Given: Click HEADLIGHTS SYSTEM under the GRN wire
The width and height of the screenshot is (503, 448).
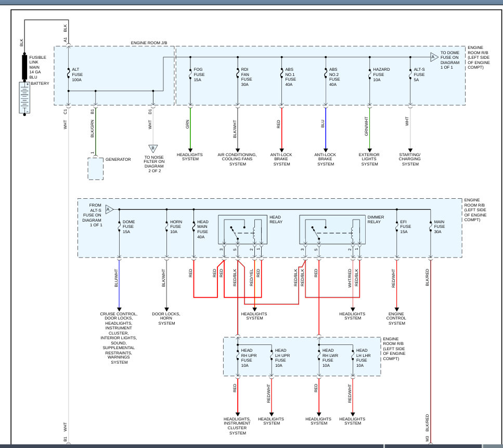Looking at the screenshot, I should pos(189,157).
